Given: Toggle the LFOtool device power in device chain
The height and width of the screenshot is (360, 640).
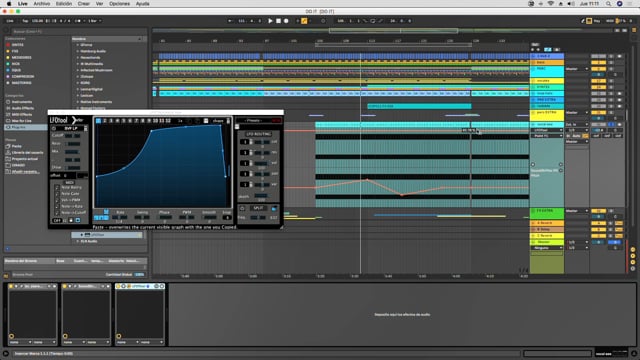Looking at the screenshot, I should click(118, 287).
